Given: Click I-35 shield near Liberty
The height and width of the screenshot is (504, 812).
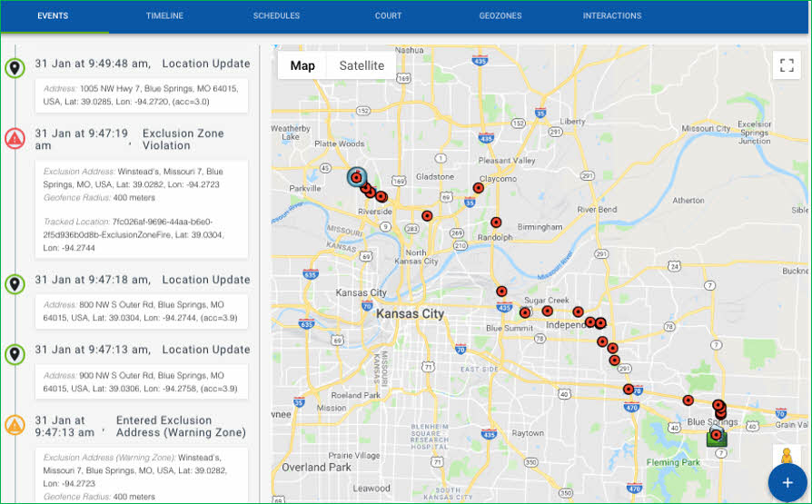Looking at the screenshot, I should [540, 113].
